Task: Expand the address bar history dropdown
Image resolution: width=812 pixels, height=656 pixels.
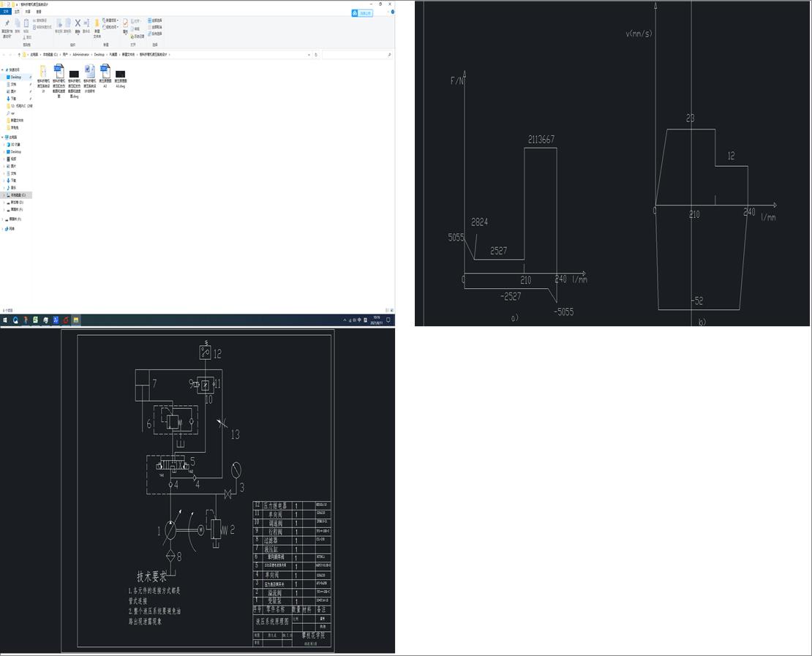Action: pos(309,55)
